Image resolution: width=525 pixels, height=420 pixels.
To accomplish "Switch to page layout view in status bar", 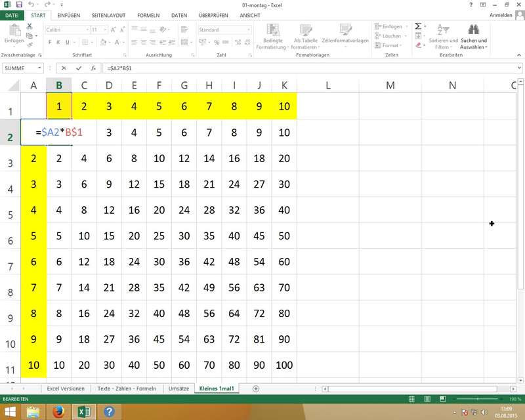I will click(x=427, y=399).
